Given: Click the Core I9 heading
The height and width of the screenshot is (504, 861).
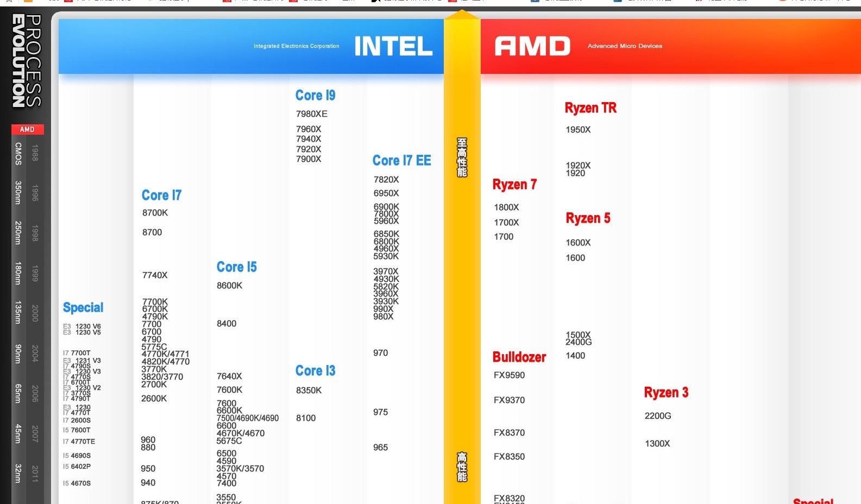Looking at the screenshot, I should click(x=315, y=95).
